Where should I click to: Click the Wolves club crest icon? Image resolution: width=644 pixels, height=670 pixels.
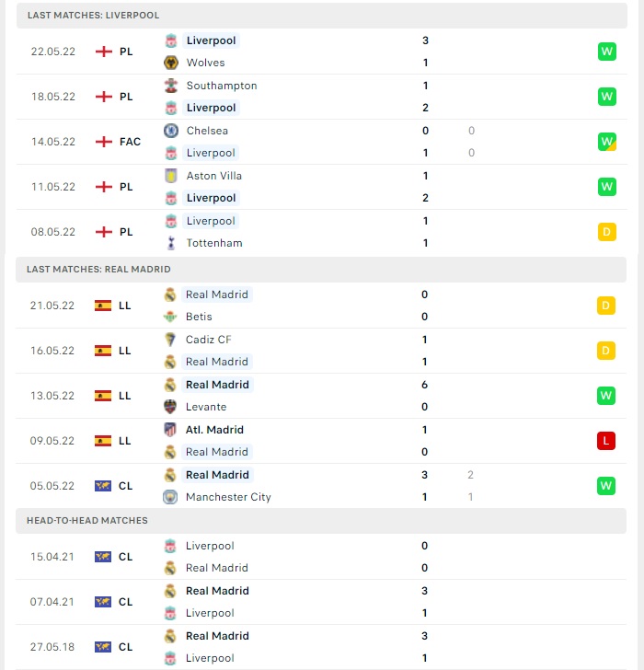click(171, 63)
